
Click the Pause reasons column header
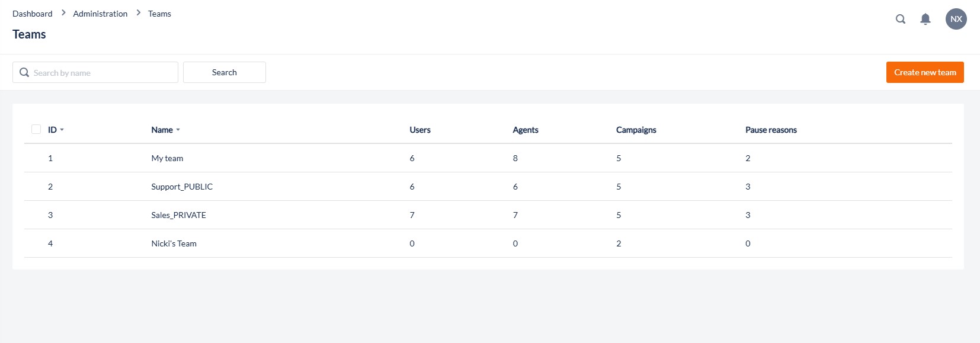[770, 130]
